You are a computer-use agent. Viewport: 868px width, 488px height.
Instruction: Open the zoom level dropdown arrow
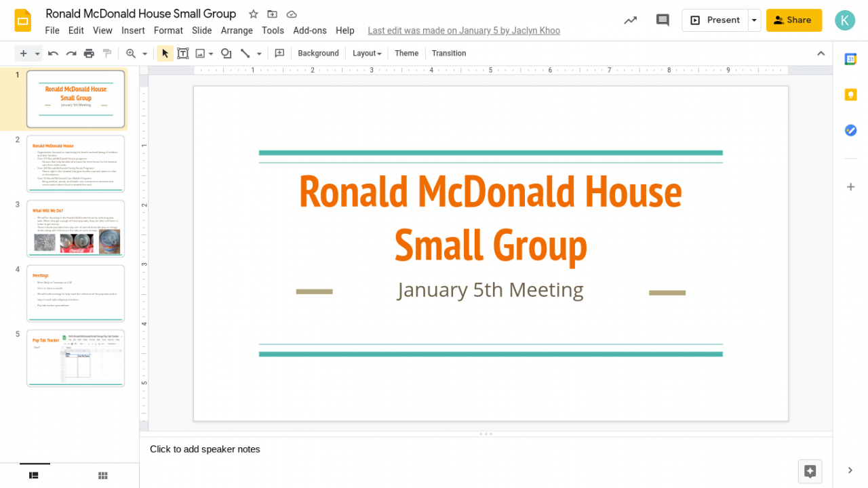click(x=144, y=54)
